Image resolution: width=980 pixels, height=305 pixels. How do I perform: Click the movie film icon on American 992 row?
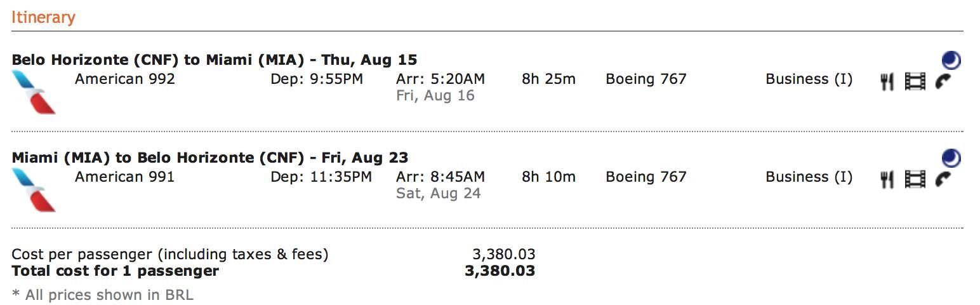click(x=915, y=81)
